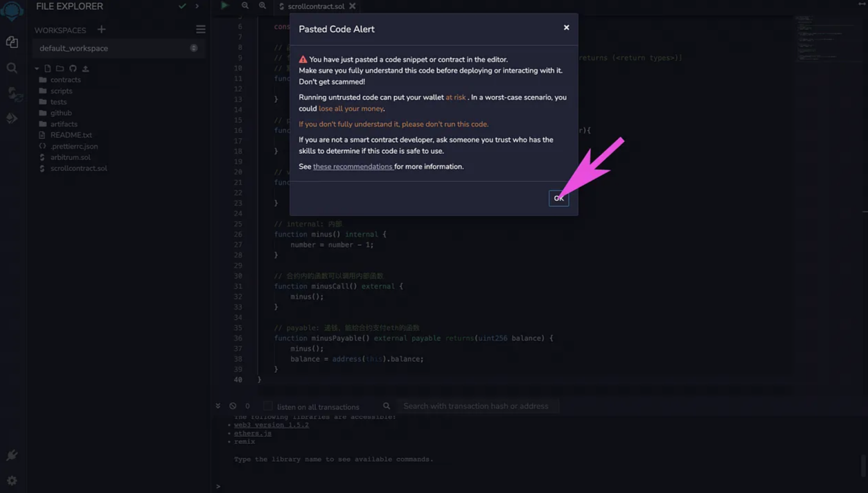Expand the scripts folder

[61, 91]
